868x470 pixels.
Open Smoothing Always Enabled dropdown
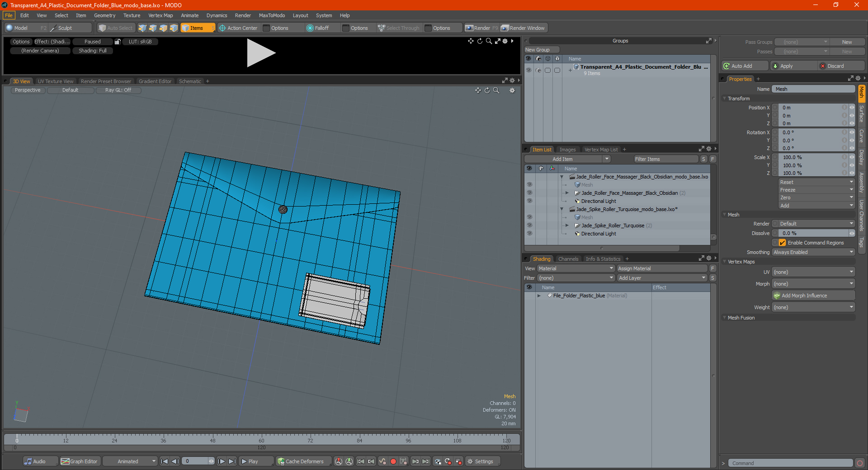click(813, 252)
